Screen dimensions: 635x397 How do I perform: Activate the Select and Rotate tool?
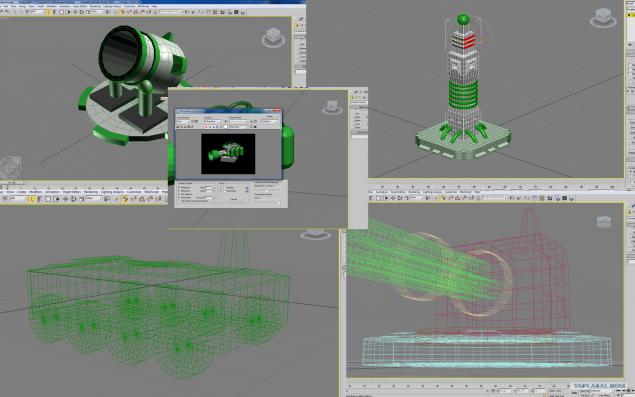(x=73, y=199)
